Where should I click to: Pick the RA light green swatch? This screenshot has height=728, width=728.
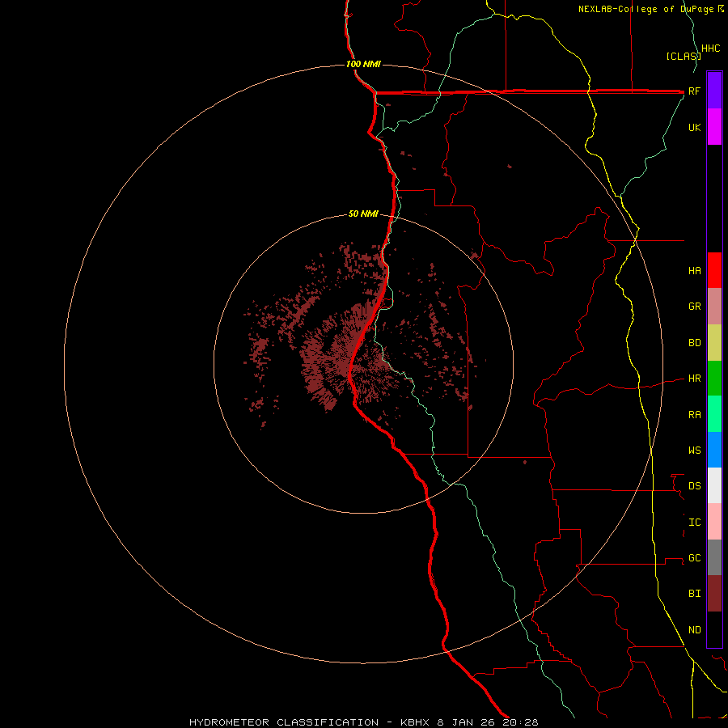[x=714, y=414]
